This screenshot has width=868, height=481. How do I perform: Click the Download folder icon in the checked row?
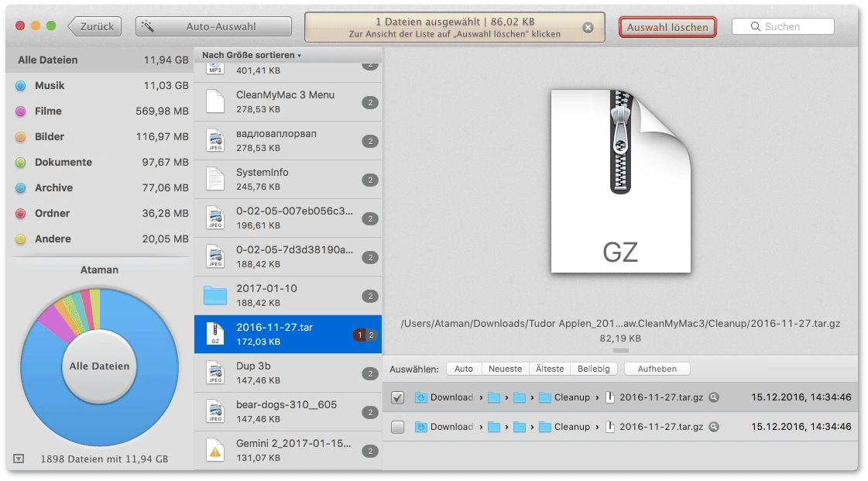point(420,397)
